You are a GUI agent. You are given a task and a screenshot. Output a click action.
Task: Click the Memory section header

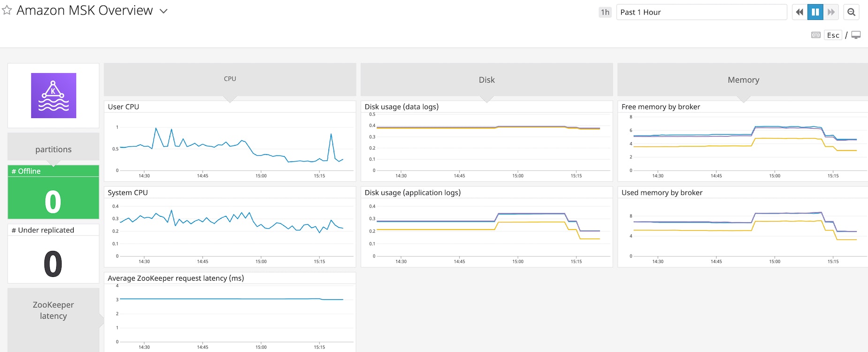pos(743,80)
